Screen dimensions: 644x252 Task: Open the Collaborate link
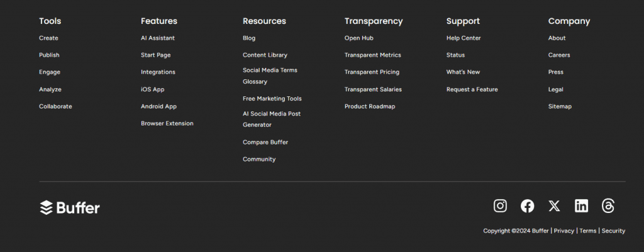(55, 106)
